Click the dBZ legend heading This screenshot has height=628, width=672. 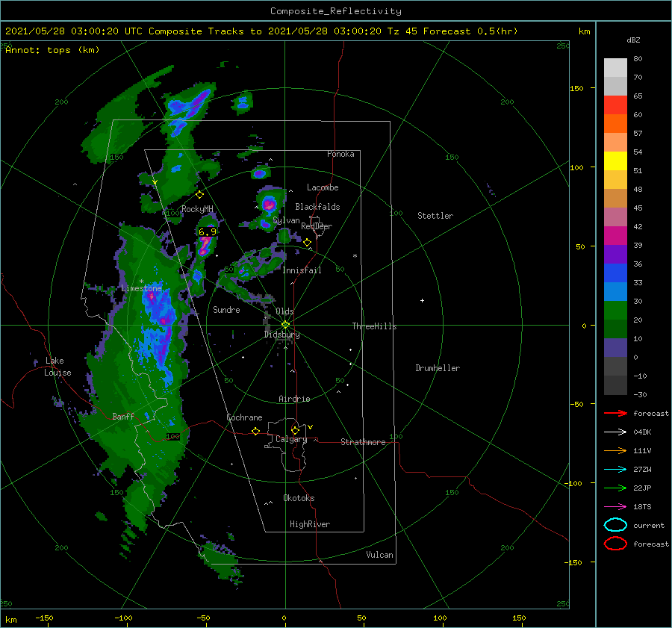click(633, 40)
